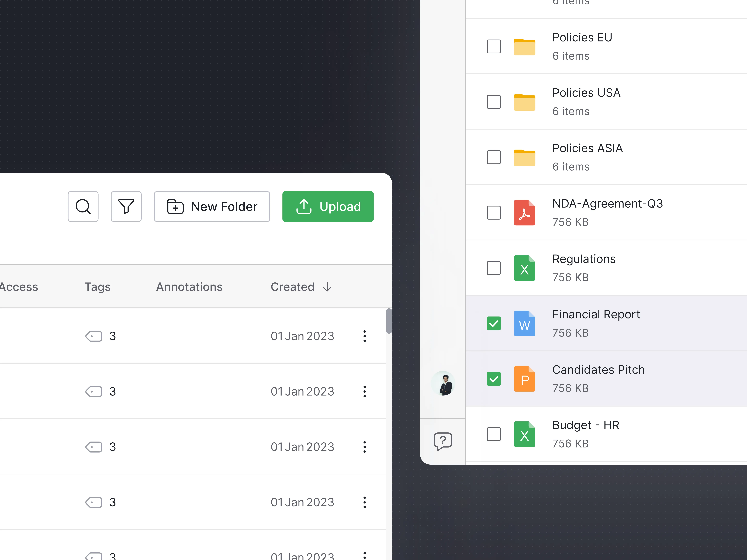Open the options menu on the second row
This screenshot has height=560, width=747.
[x=365, y=392]
